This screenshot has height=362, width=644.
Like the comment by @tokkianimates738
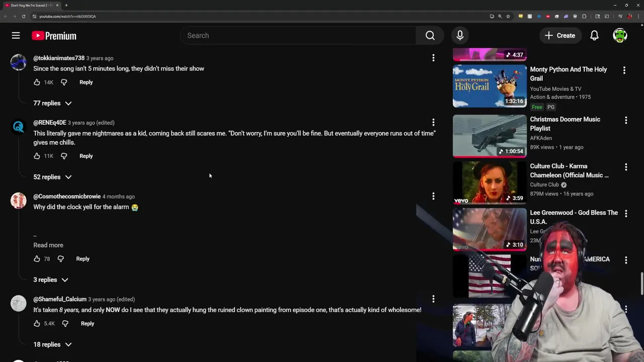pos(37,82)
